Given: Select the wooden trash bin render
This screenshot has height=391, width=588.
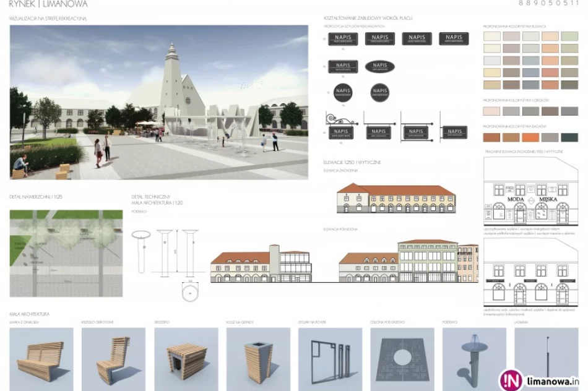Looking at the screenshot, I should (x=257, y=359).
